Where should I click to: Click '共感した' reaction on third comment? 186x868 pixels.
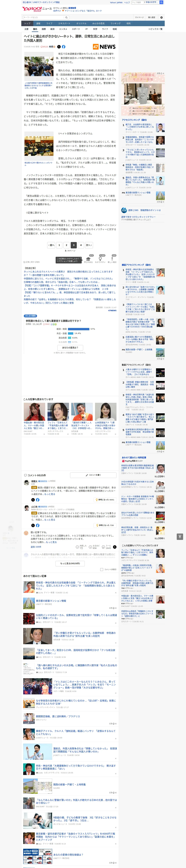point(81,547)
